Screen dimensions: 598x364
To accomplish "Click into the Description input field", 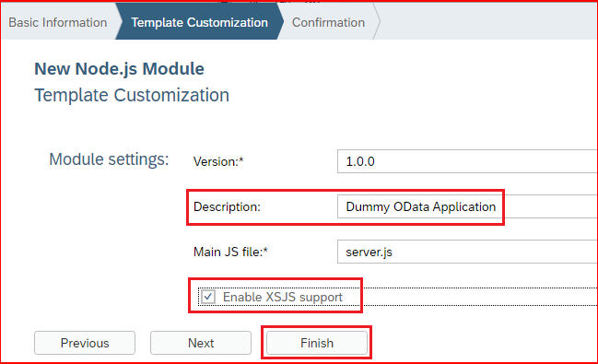I will tap(467, 206).
